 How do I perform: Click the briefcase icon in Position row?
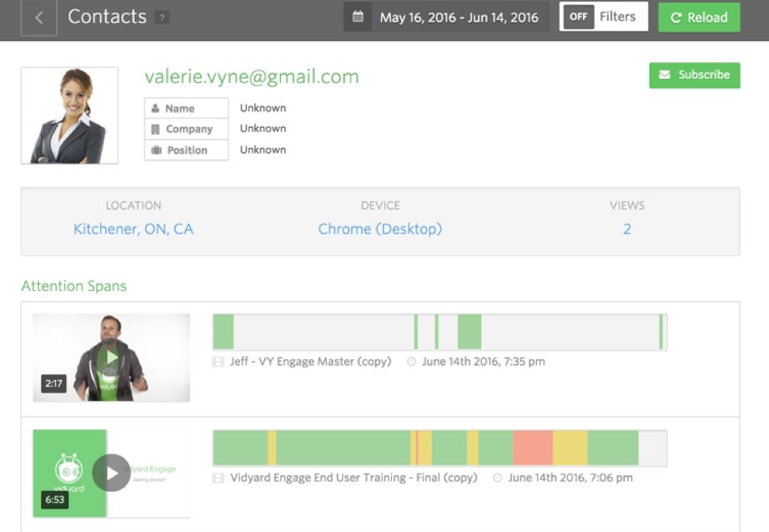pyautogui.click(x=156, y=150)
